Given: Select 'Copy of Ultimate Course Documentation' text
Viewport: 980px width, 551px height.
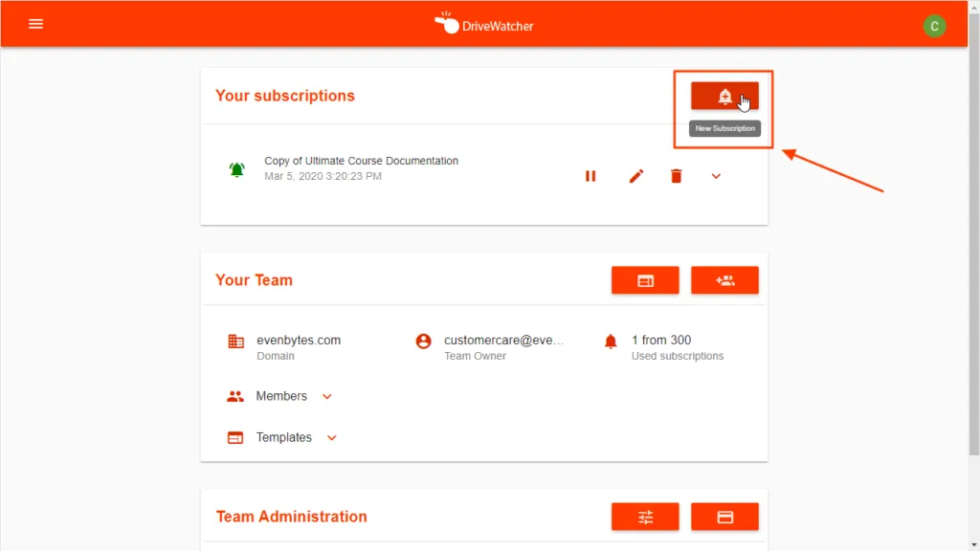Looking at the screenshot, I should [361, 161].
